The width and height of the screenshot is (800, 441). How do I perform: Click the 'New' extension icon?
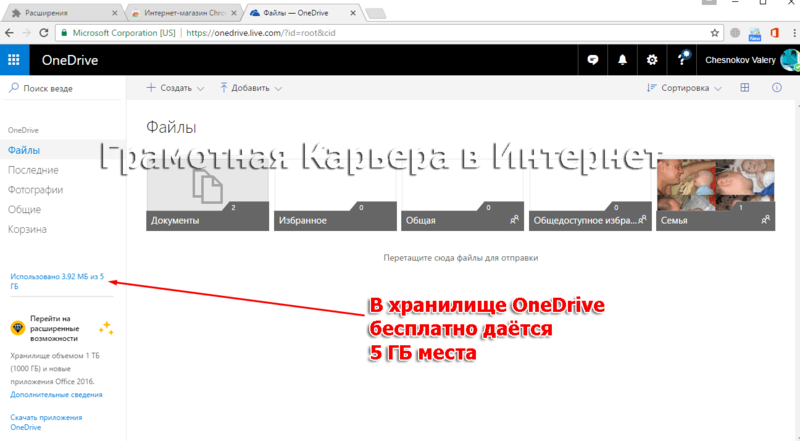(x=755, y=34)
